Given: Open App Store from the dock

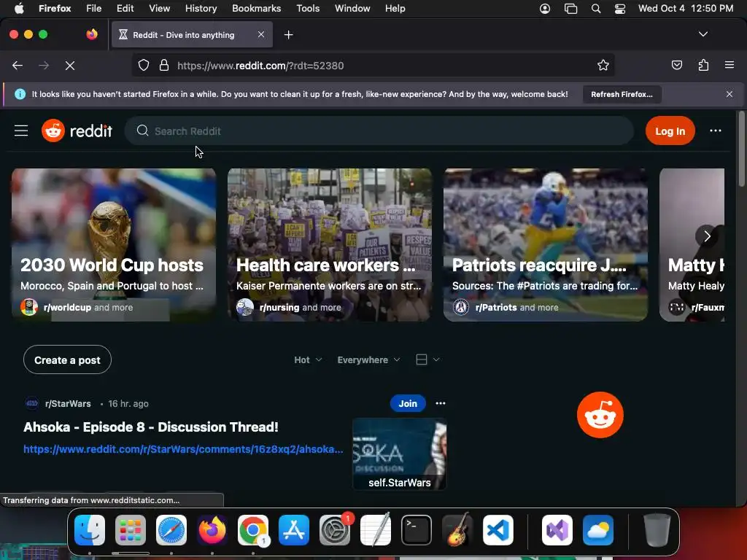Looking at the screenshot, I should point(294,530).
